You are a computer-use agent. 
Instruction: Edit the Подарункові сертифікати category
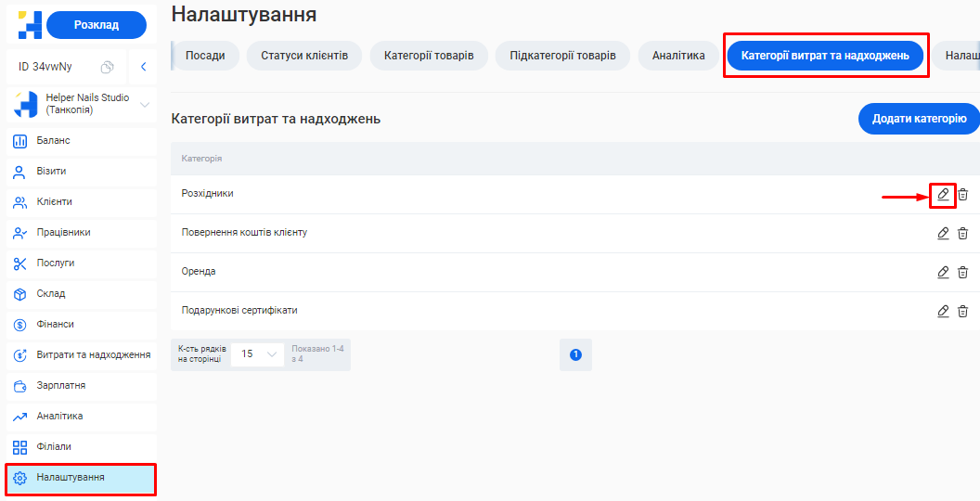click(943, 312)
